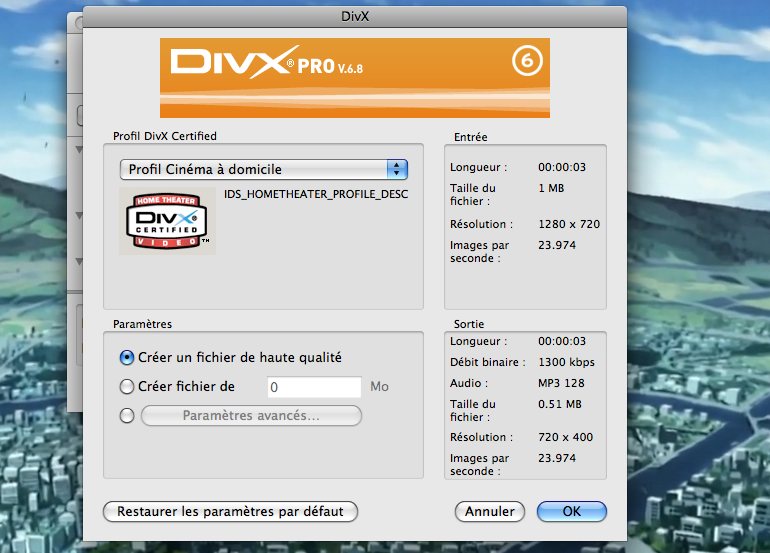The width and height of the screenshot is (770, 553).
Task: Open the Paramètres avancés… button
Action: click(x=251, y=415)
